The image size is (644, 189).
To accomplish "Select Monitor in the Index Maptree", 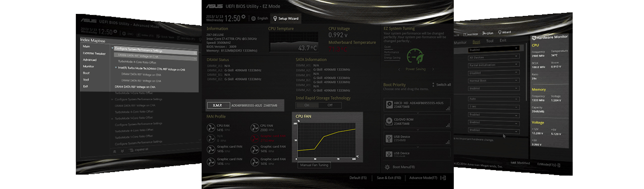I will point(89,66).
